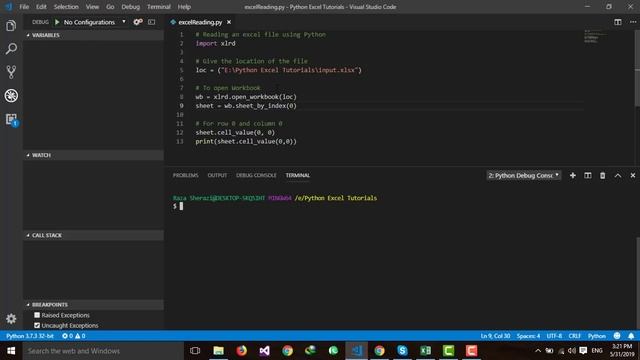Viewport: 640px width, 360px height.
Task: Collapse the Call Stack section
Action: click(93, 235)
